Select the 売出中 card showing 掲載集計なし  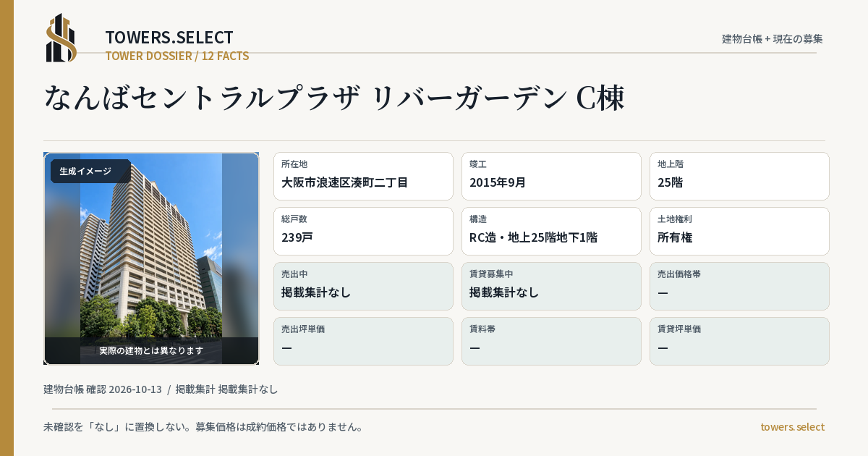point(363,286)
